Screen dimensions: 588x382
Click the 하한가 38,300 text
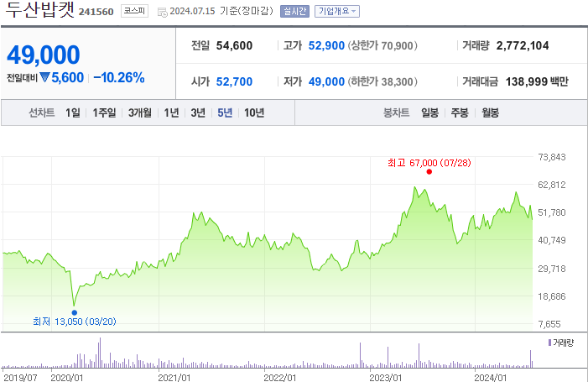pos(382,81)
